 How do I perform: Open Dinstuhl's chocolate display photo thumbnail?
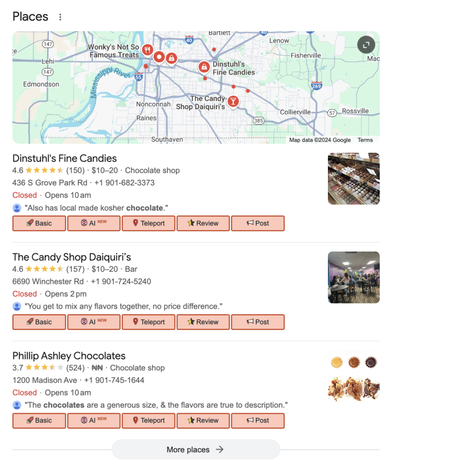(353, 178)
